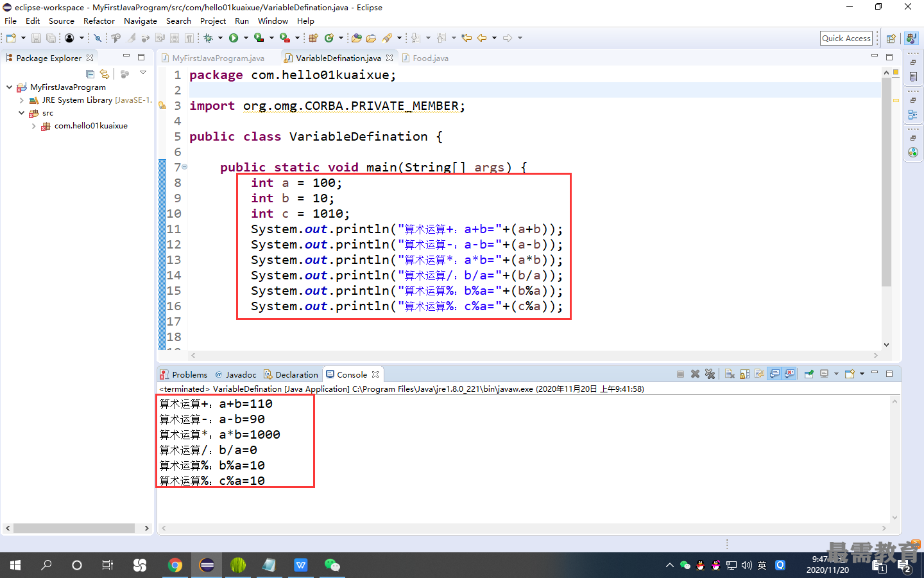The image size is (924, 578).
Task: Click the Search flashlight toolbar icon
Action: [x=387, y=38]
